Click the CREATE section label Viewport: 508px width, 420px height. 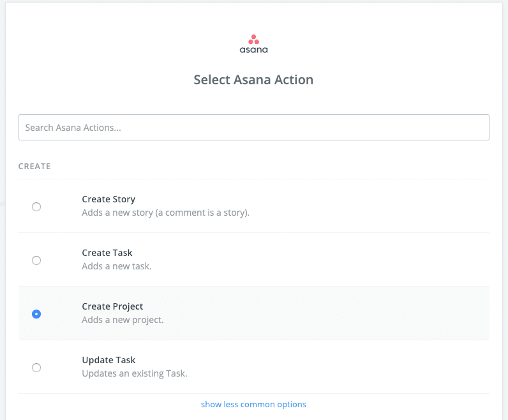pos(34,167)
